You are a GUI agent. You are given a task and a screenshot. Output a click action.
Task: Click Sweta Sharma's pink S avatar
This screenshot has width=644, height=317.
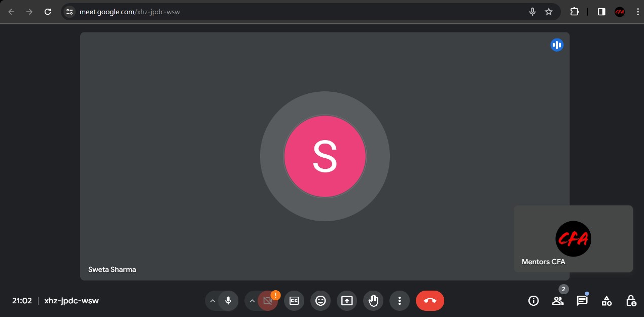[x=325, y=156]
